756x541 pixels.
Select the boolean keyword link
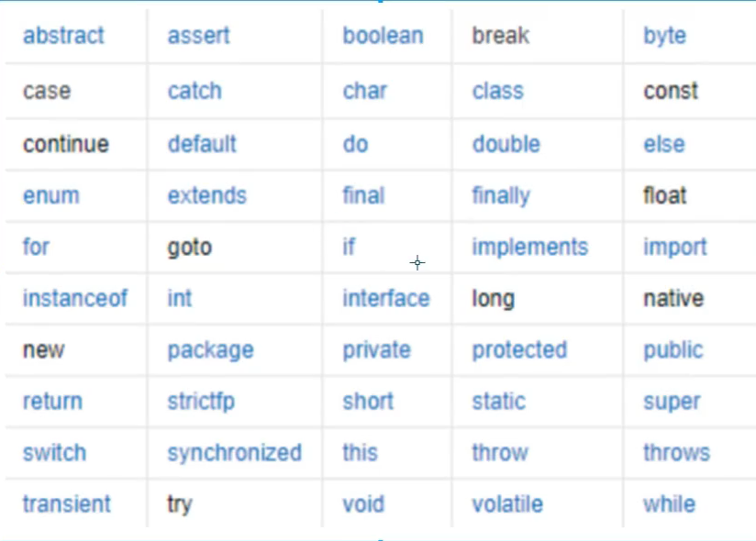coord(383,36)
